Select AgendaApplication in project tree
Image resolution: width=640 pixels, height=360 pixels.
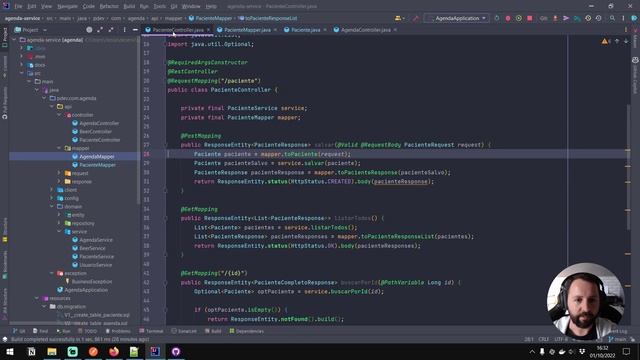[x=86, y=290]
